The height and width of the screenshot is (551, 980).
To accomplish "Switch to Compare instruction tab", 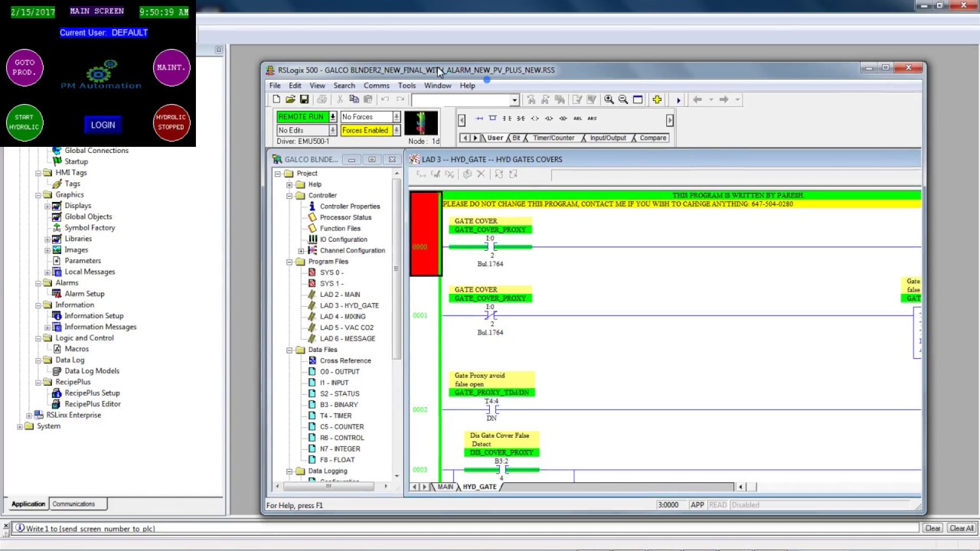I will click(x=653, y=138).
